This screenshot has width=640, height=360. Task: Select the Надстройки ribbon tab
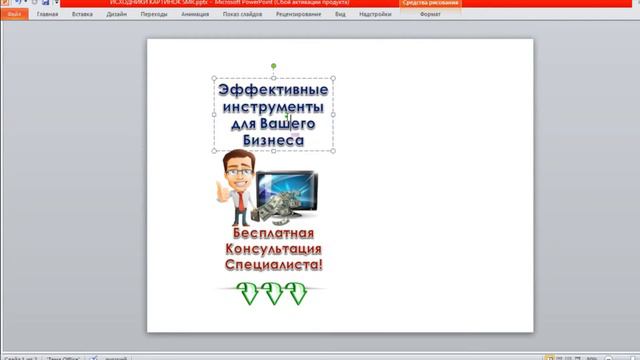(x=375, y=14)
